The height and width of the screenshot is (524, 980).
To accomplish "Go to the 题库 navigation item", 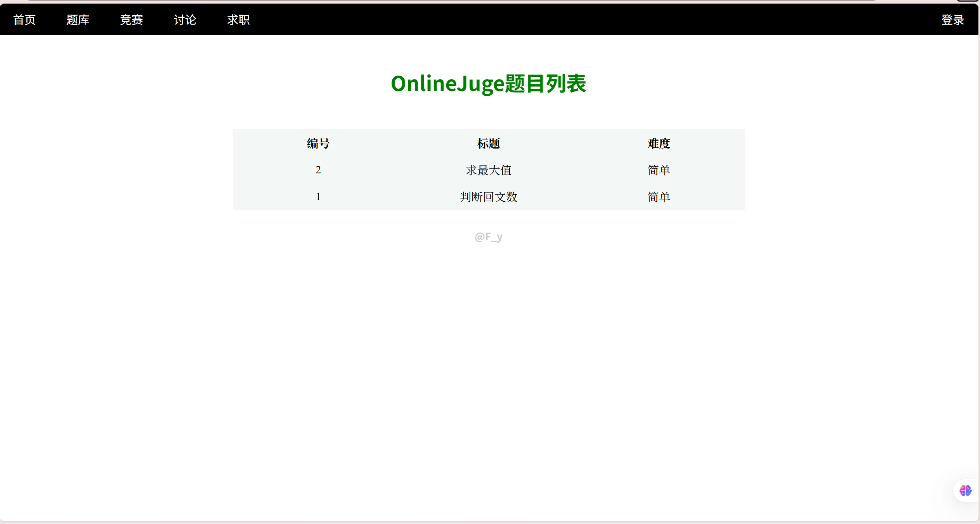I will [78, 20].
